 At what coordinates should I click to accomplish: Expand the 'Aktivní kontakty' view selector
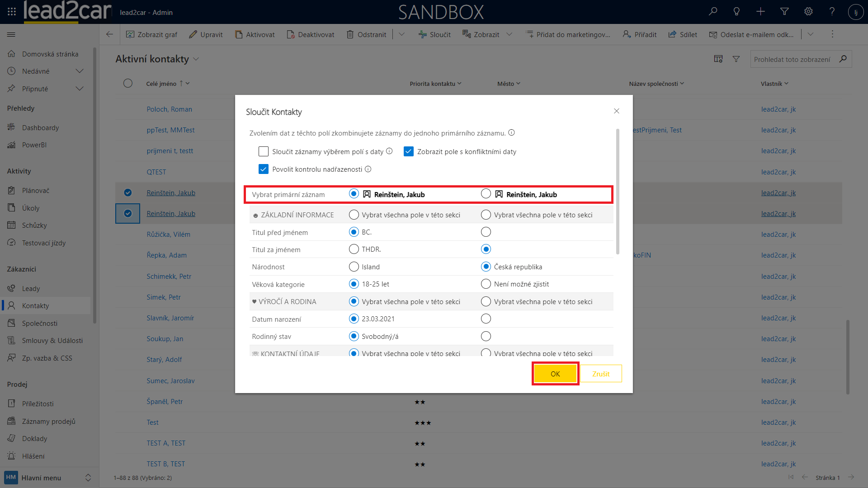click(196, 59)
